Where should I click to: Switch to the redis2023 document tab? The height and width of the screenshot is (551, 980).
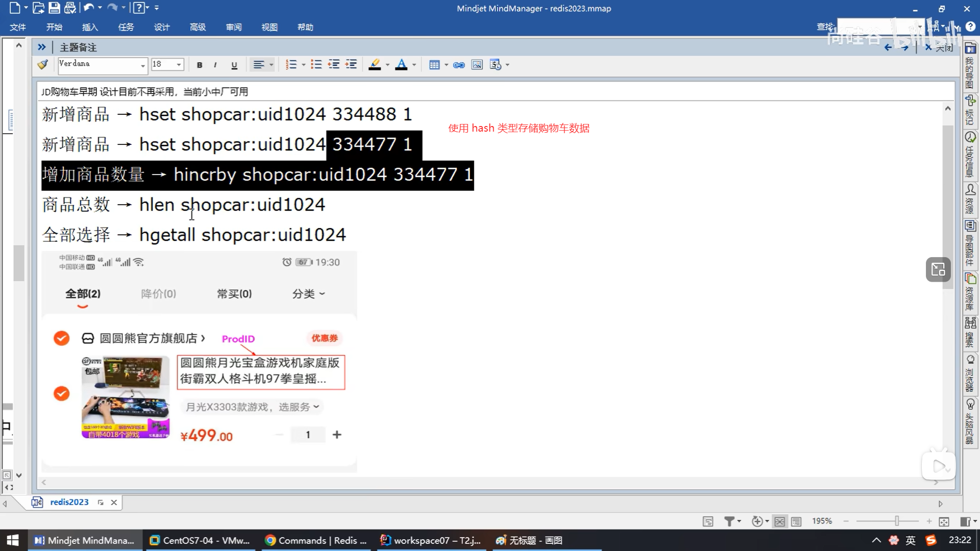(x=69, y=502)
